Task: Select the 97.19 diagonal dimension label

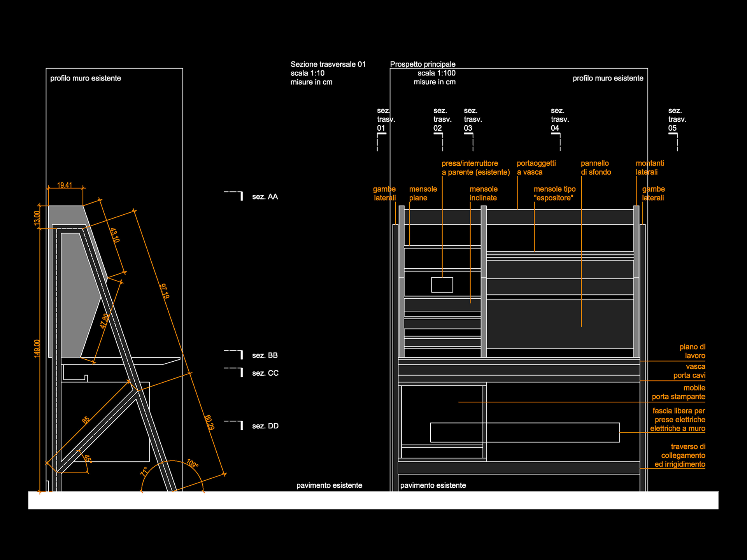Action: [x=165, y=291]
